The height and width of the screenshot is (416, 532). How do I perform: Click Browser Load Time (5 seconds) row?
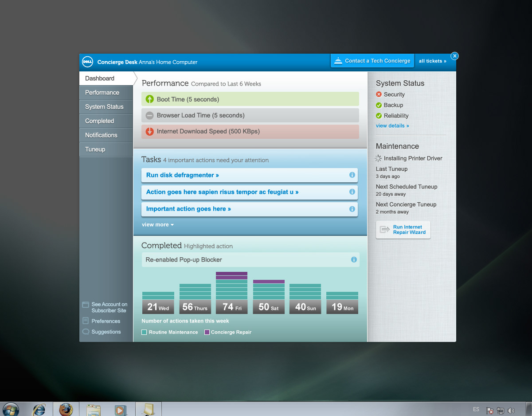[250, 115]
